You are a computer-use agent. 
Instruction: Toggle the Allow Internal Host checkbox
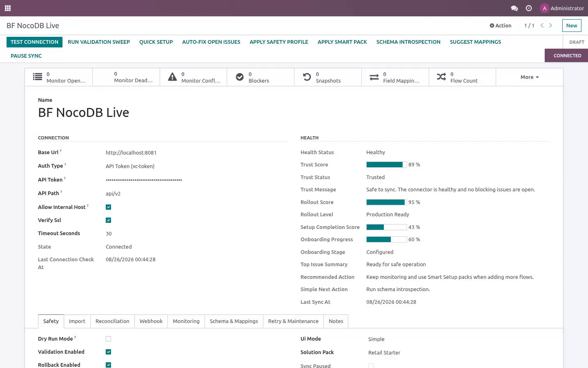coord(108,207)
